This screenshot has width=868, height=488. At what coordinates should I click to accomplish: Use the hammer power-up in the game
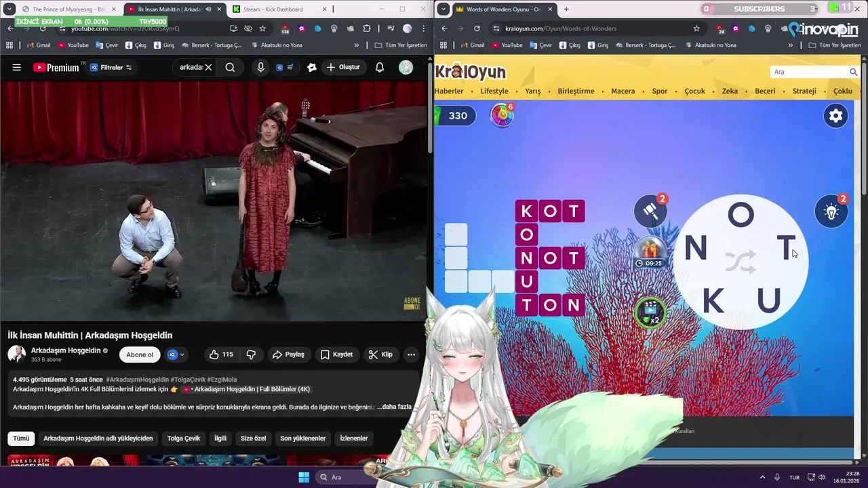[x=650, y=211]
